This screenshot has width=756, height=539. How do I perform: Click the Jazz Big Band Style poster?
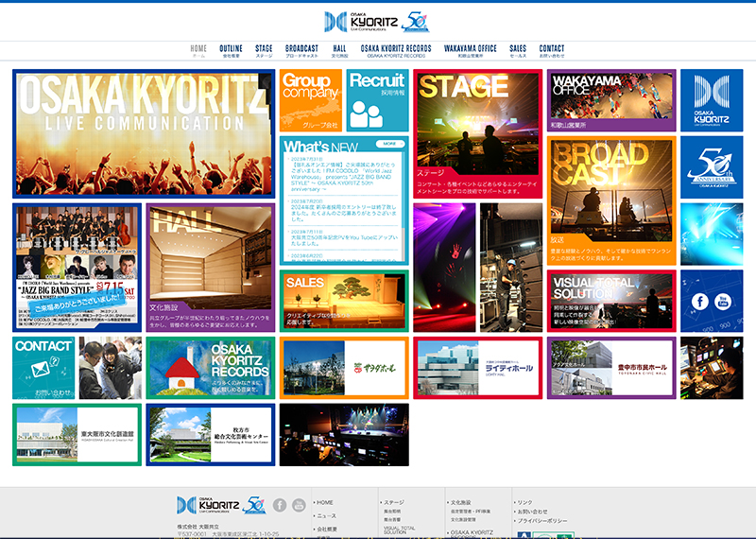77,267
